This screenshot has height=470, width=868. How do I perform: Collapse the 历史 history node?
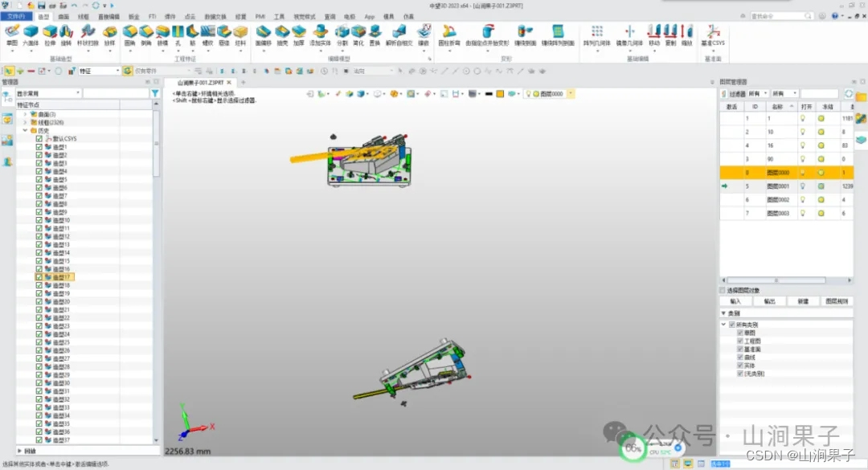point(25,131)
